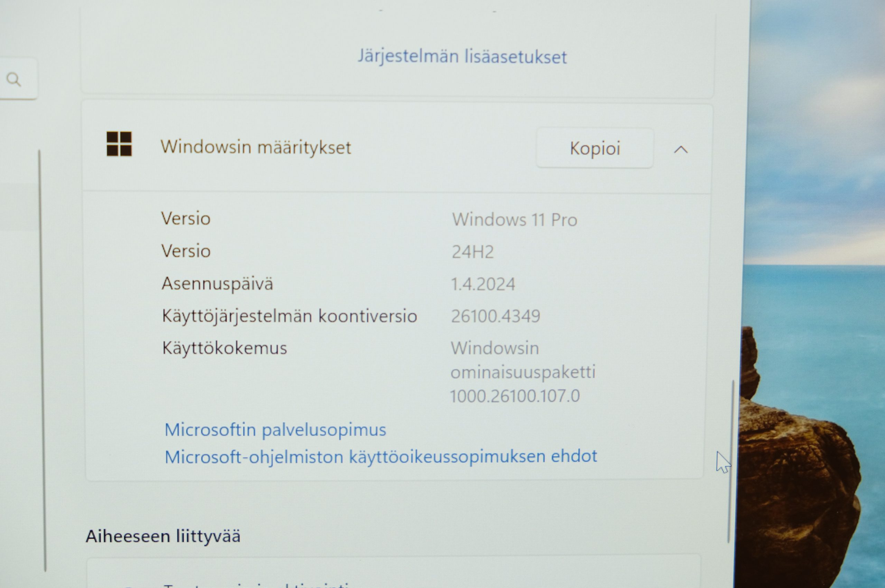Image resolution: width=885 pixels, height=588 pixels.
Task: Copy Windows specifications with Kopioi
Action: click(x=595, y=148)
